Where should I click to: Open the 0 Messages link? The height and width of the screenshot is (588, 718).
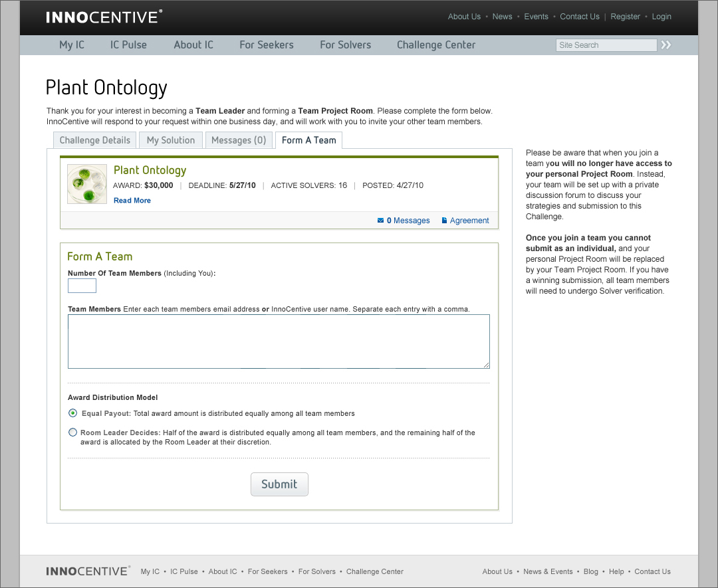click(408, 221)
